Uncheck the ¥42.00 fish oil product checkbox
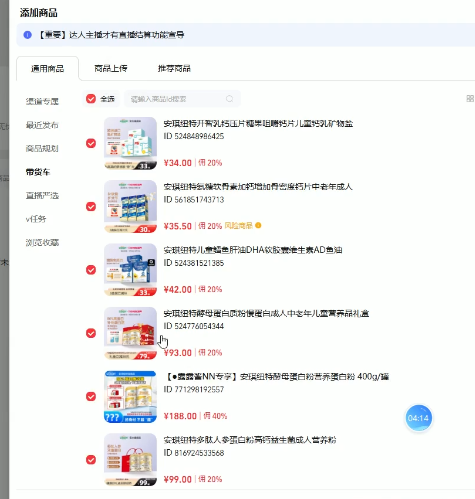 tap(91, 270)
